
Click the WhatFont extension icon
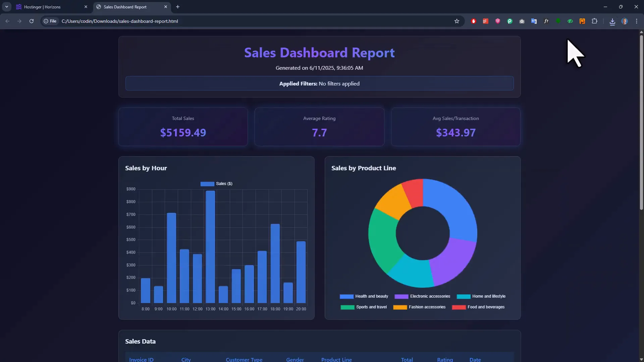pos(546,21)
